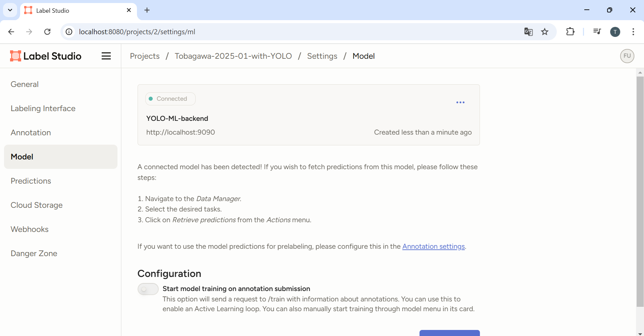This screenshot has width=644, height=336.
Task: Enable model training on annotation submission toggle
Action: click(148, 289)
